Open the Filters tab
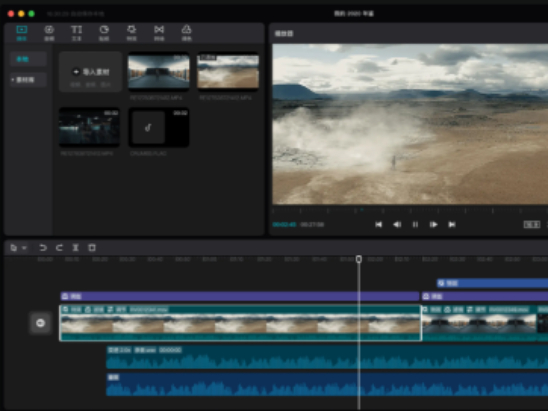The width and height of the screenshot is (548, 411). point(187,33)
